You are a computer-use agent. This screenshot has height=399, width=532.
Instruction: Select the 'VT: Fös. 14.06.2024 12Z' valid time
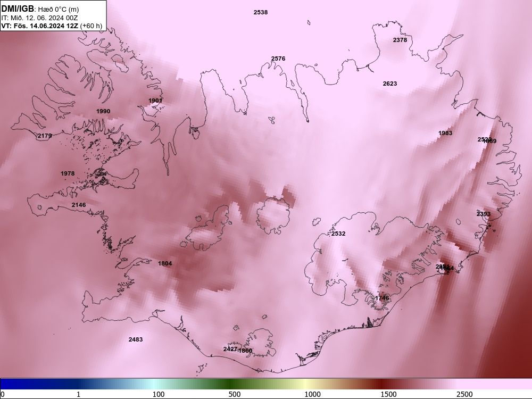point(40,26)
